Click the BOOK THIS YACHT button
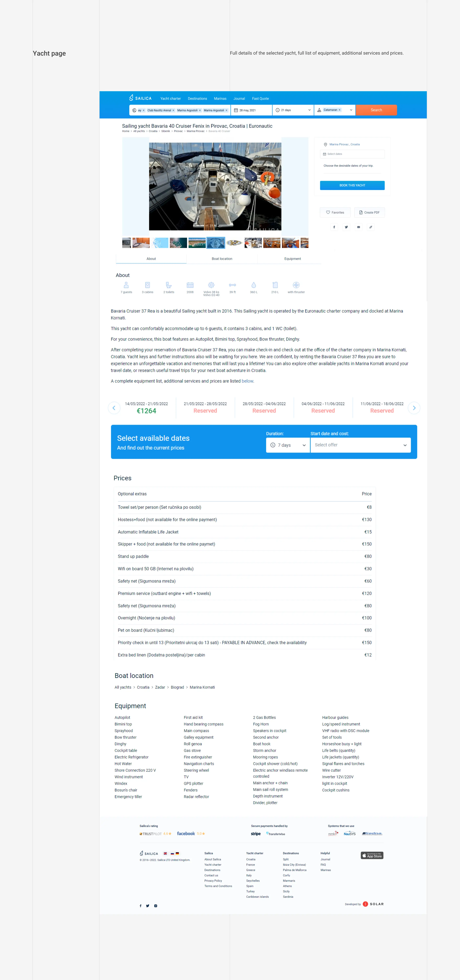Viewport: 460px width, 980px height. (352, 185)
